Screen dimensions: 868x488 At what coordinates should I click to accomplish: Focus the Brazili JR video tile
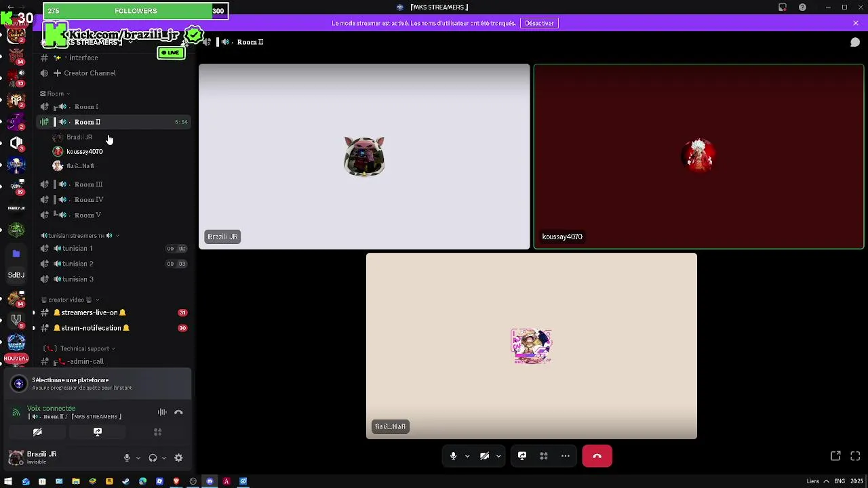(x=364, y=157)
